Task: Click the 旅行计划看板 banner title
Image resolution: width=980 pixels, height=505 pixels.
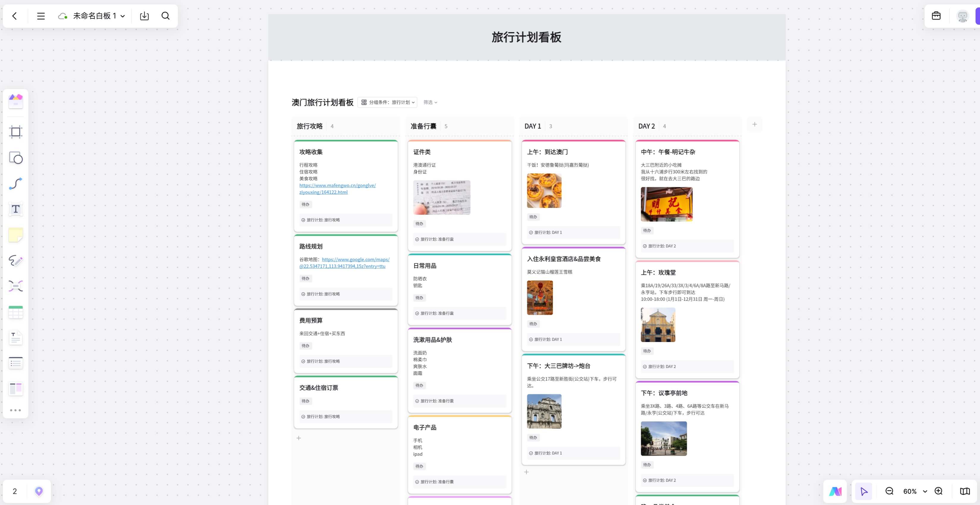Action: (527, 37)
